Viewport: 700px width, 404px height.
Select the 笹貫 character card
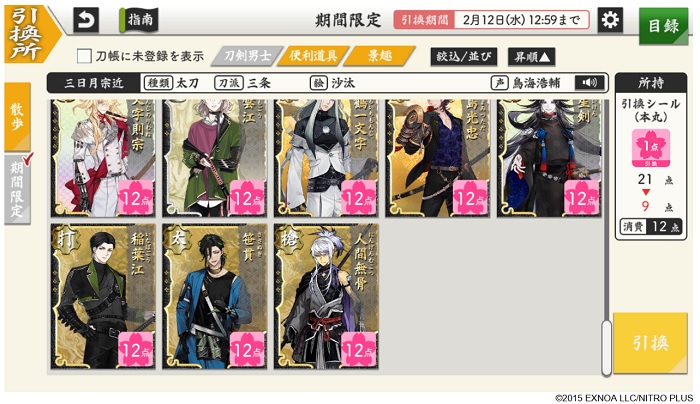coord(215,296)
